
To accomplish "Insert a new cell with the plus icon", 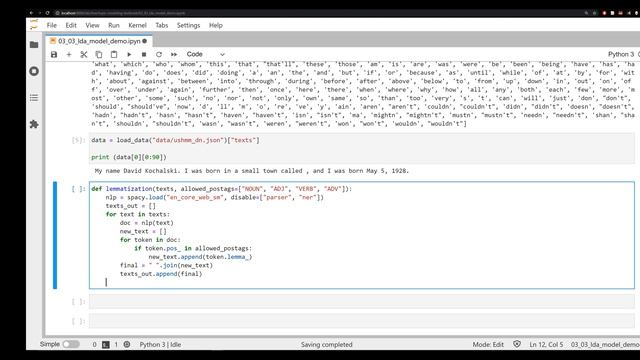I will pyautogui.click(x=69, y=54).
